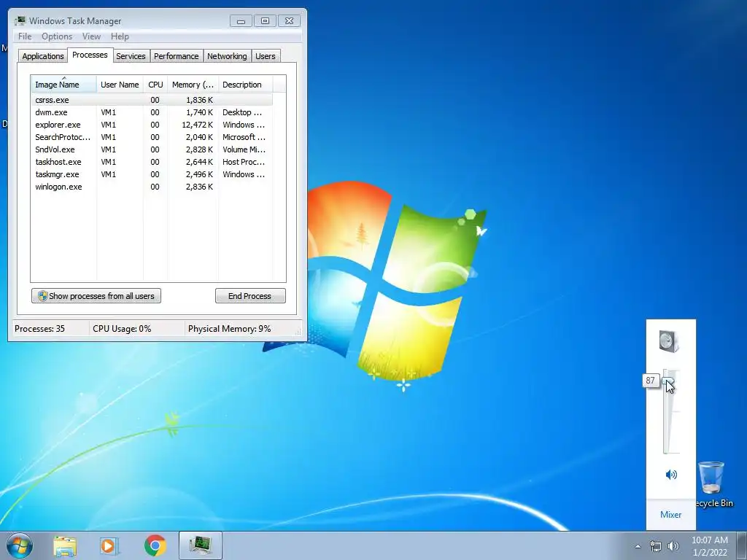Maximize the Task Manager window

[x=265, y=21]
